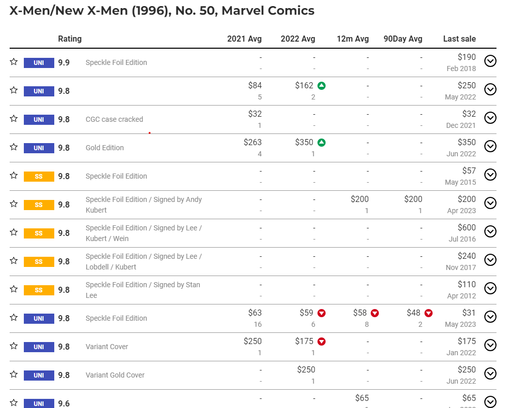Favorite the 9.9 Speckle Foil Edition entry
Image resolution: width=532 pixels, height=408 pixels.
[14, 61]
